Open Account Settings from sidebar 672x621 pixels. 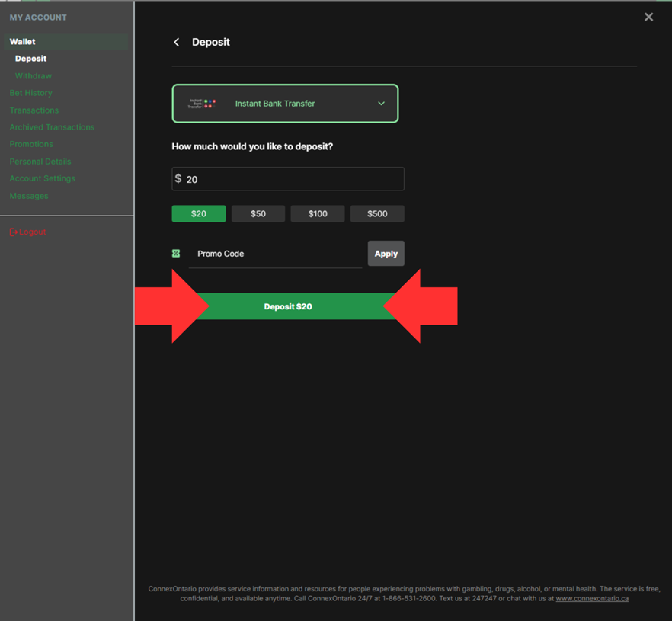coord(43,178)
